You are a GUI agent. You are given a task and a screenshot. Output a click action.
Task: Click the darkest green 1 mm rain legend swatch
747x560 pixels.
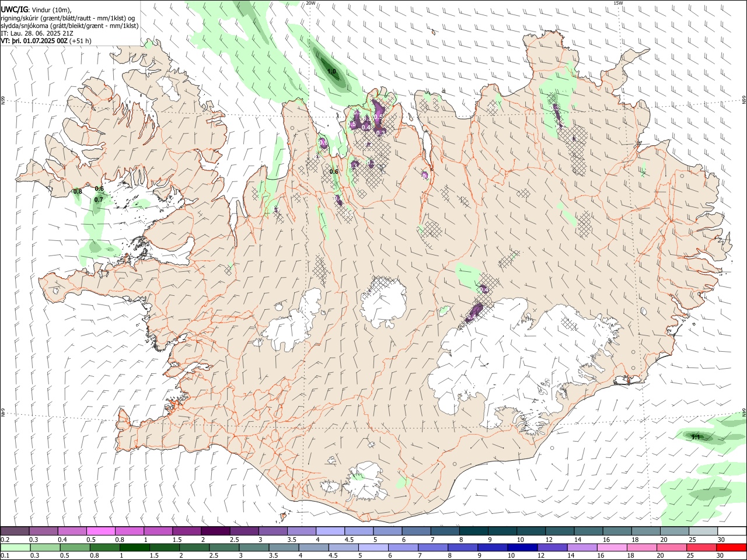coord(134,547)
